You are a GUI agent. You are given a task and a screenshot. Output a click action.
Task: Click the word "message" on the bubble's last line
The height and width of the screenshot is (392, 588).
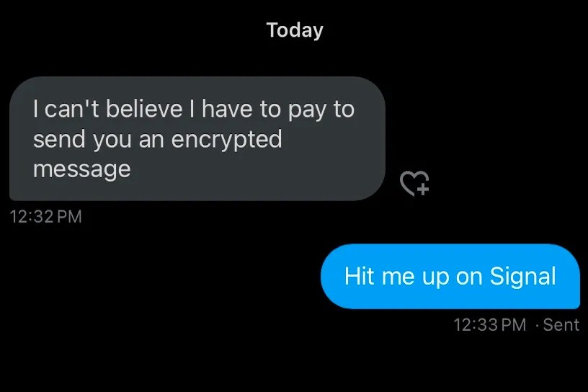81,169
